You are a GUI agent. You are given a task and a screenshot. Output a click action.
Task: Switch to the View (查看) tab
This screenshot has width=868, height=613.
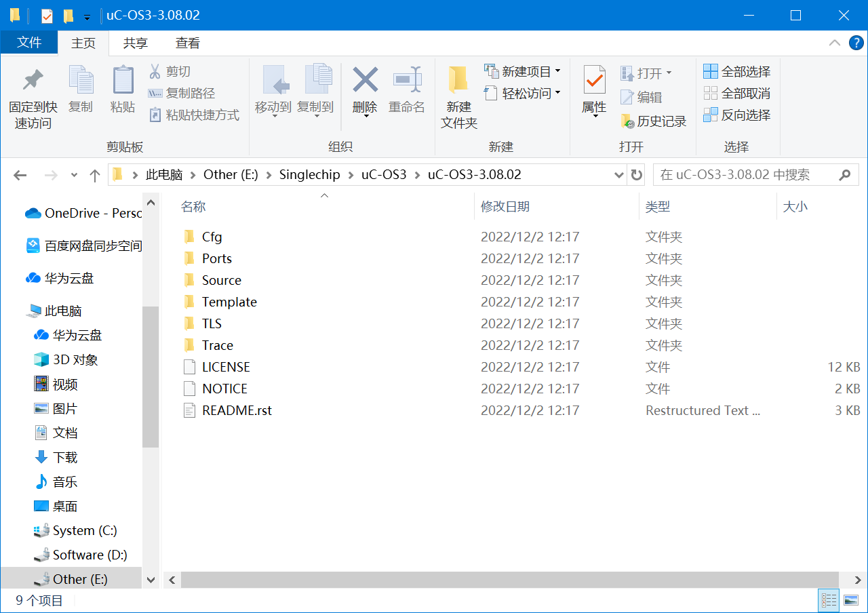tap(188, 43)
